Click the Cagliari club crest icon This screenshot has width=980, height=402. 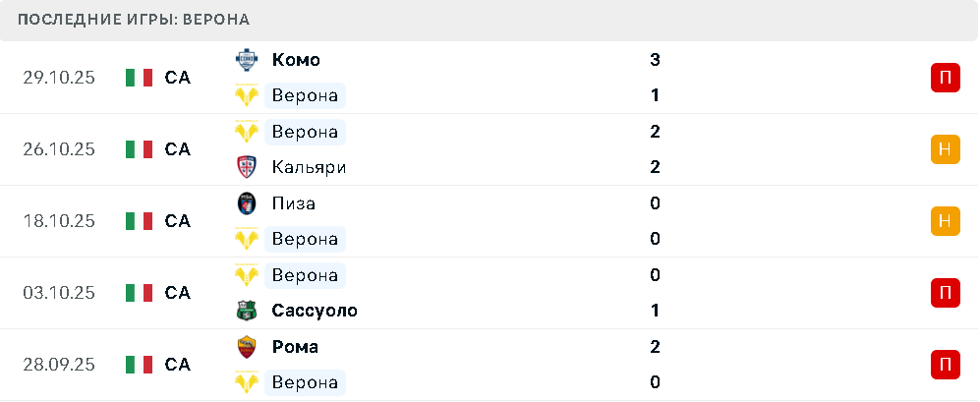click(x=246, y=167)
